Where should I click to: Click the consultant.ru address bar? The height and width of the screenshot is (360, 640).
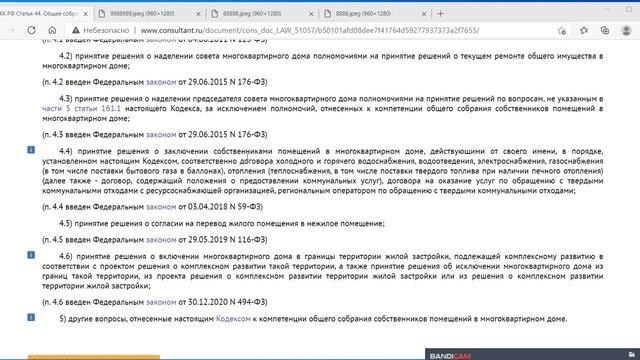(310, 30)
